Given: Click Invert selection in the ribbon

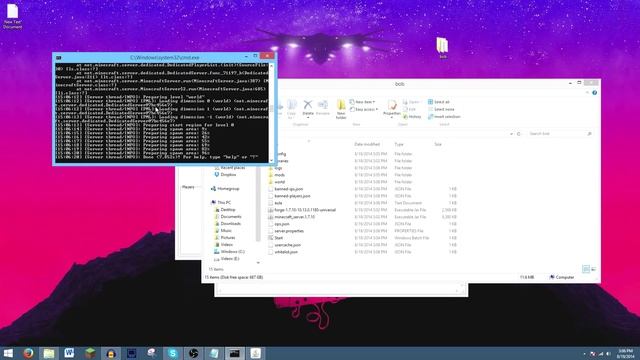Looking at the screenshot, I should 444,117.
